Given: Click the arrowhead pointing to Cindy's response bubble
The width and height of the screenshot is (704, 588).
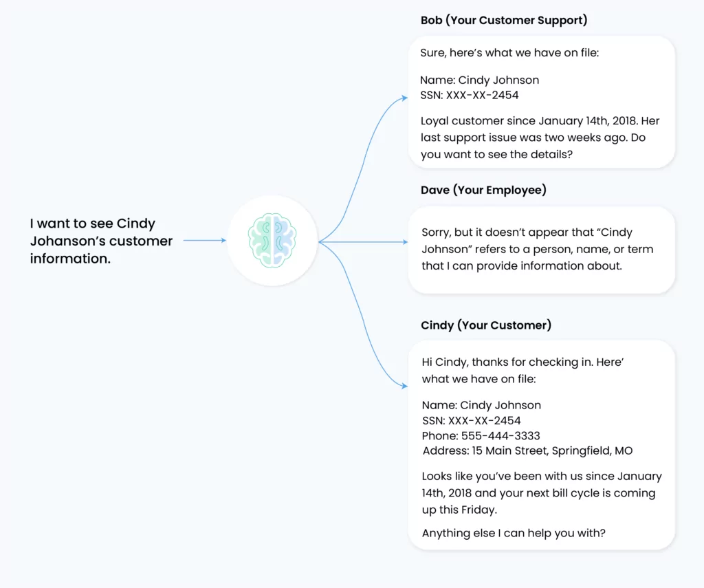Looking at the screenshot, I should (404, 386).
